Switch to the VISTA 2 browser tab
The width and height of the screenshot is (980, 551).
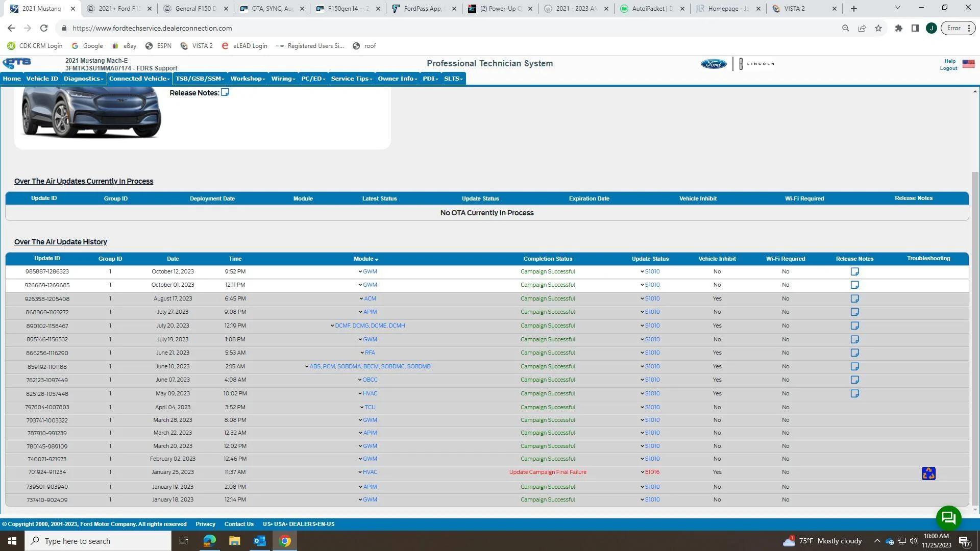pyautogui.click(x=805, y=9)
